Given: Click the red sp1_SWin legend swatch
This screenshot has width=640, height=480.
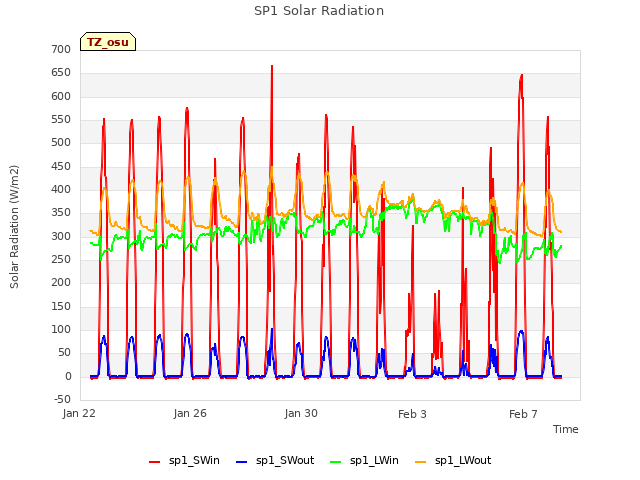Looking at the screenshot, I should click(x=155, y=462).
